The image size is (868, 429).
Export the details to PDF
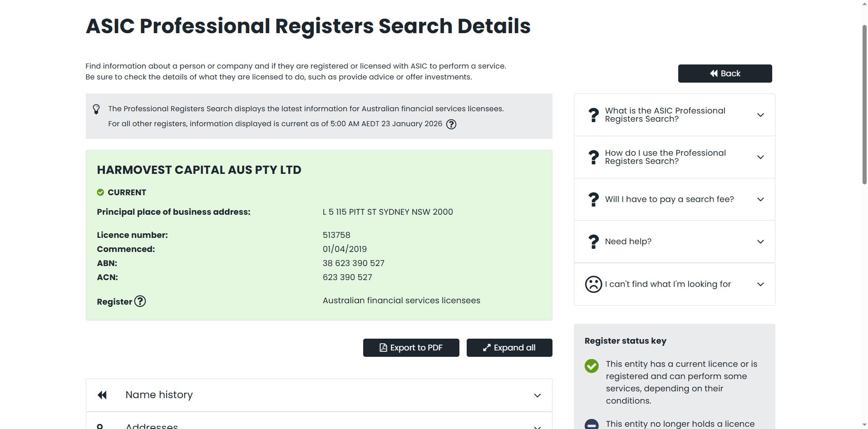coord(411,348)
